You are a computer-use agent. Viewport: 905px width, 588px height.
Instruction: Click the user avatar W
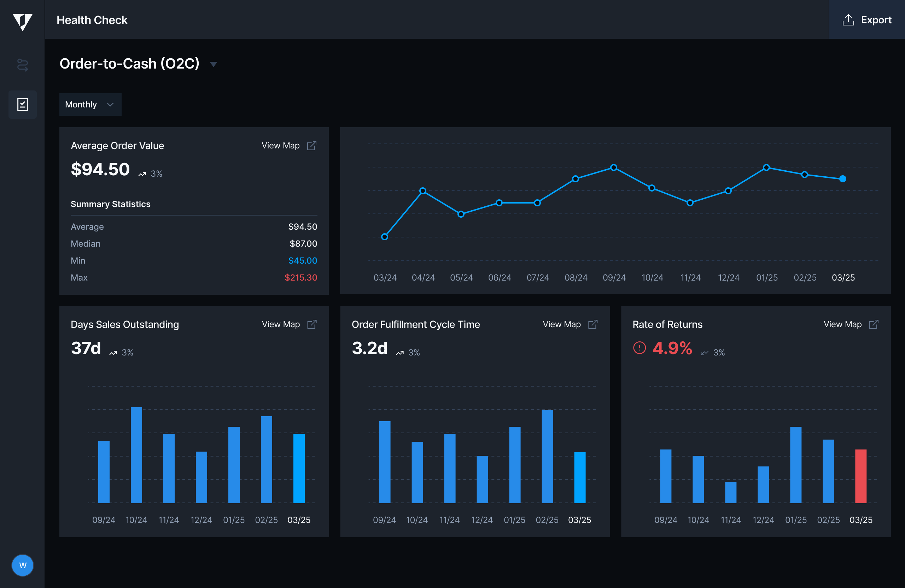22,565
